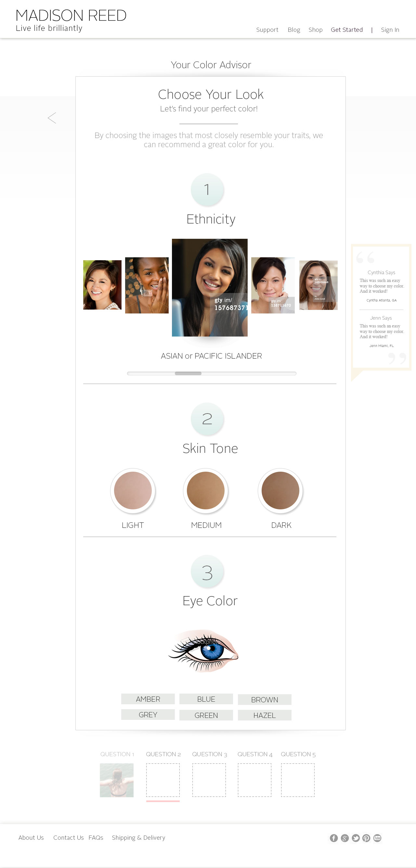Viewport: 416px width, 868px height.
Task: Open Shipping & Delivery footer link
Action: (x=138, y=837)
